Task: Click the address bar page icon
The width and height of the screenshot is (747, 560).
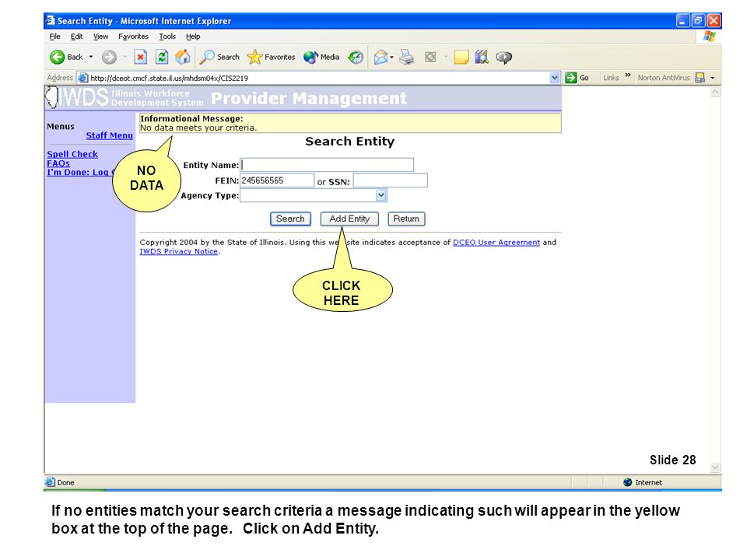Action: [x=83, y=78]
